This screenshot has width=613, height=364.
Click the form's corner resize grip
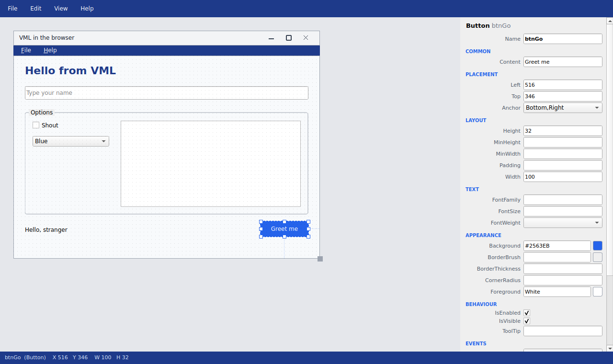[x=320, y=259]
